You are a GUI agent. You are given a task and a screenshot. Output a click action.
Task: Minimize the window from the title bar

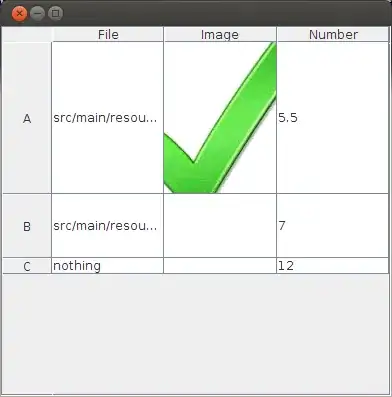[x=37, y=14]
